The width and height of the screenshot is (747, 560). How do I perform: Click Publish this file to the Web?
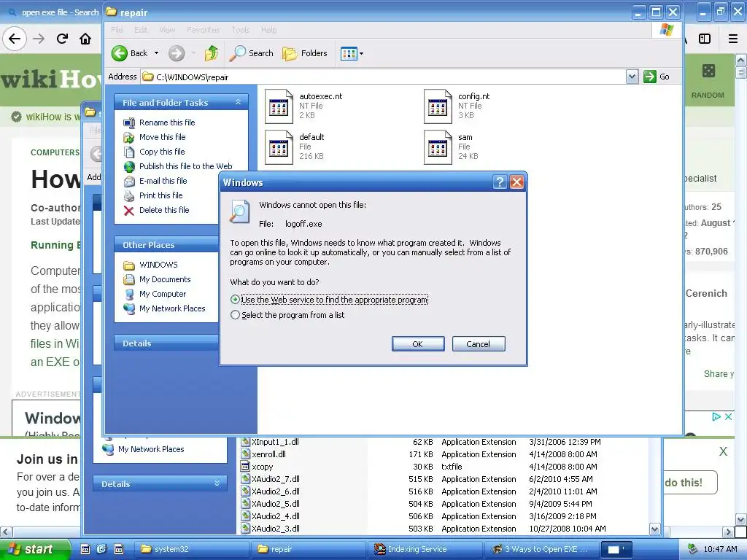tap(186, 166)
